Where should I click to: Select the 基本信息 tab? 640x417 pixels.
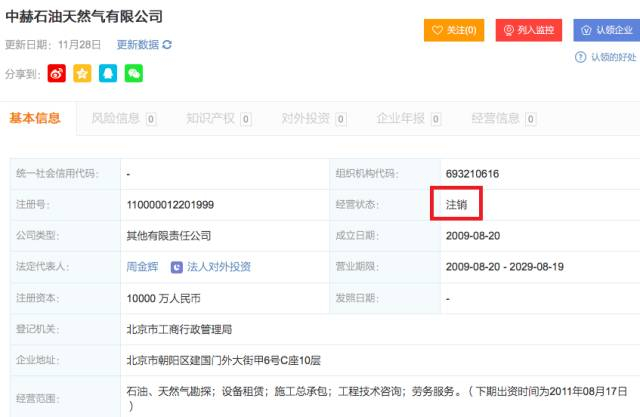(x=35, y=118)
